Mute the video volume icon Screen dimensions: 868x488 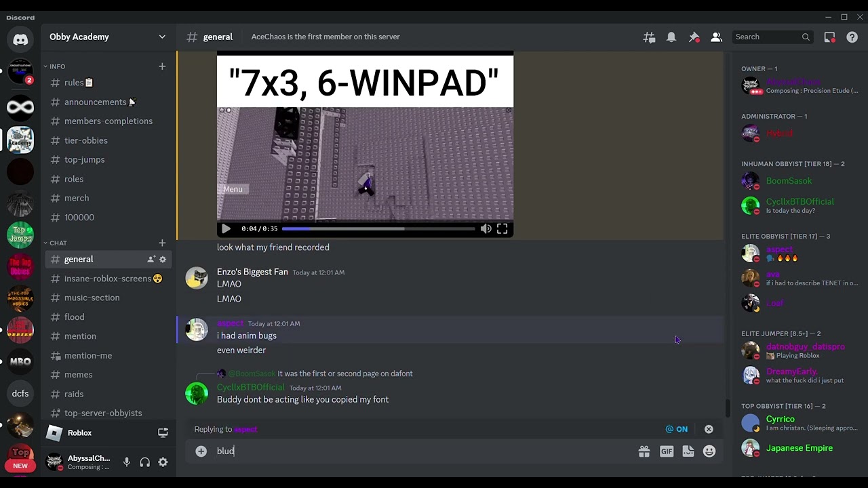[x=486, y=229]
